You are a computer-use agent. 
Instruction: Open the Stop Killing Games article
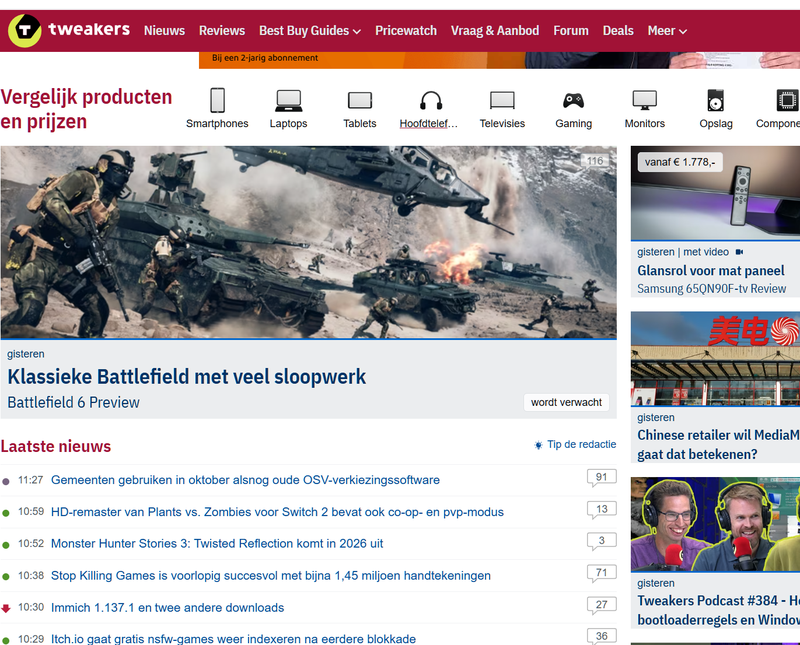tap(271, 576)
